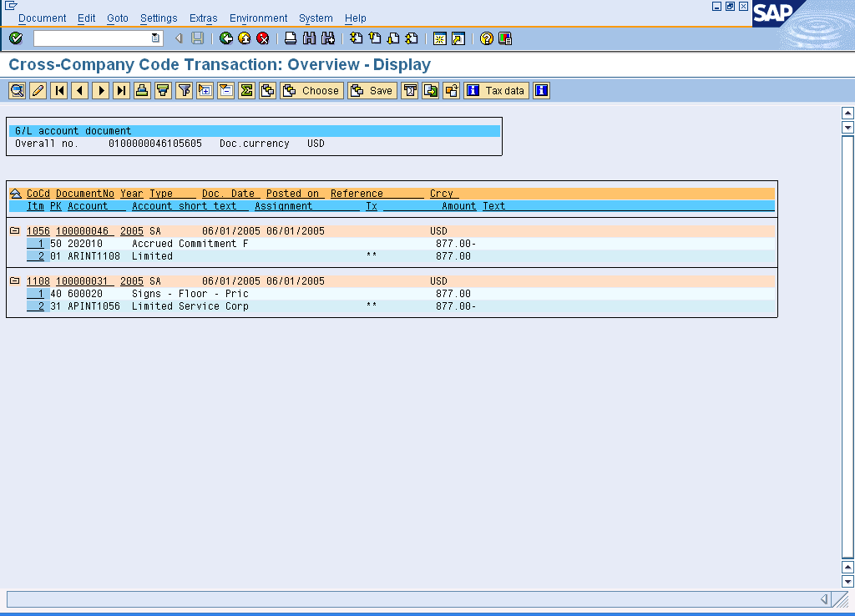Click the Next Page icon
This screenshot has width=855, height=616.
393,38
